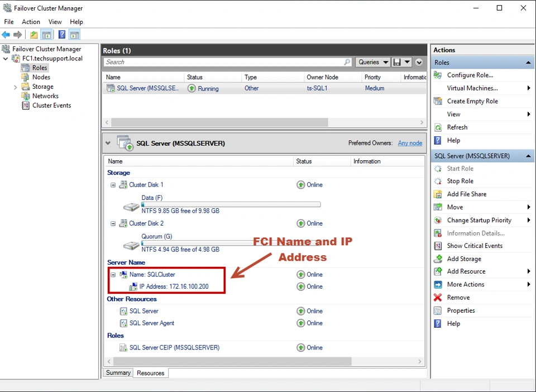Click the roles list horizontal scrollbar
The image size is (536, 392).
pyautogui.click(x=219, y=122)
